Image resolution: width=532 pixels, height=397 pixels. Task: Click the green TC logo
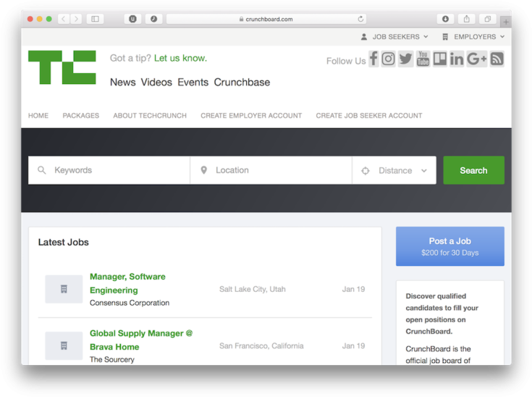coord(62,67)
